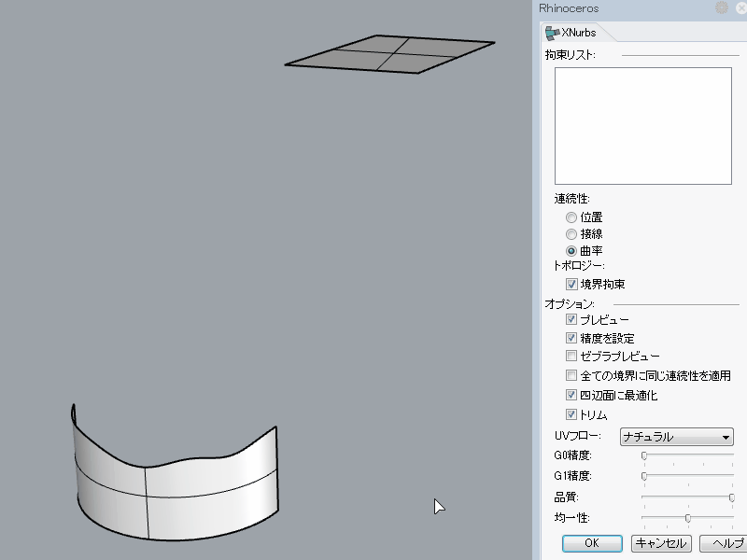Switch to the XNurbs tab
Image resolution: width=747 pixels, height=560 pixels.
(x=571, y=33)
